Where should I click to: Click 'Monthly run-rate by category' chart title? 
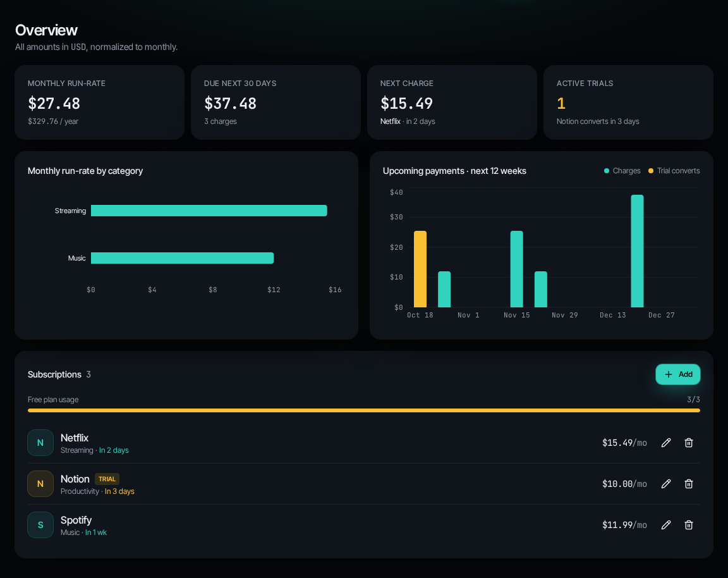pyautogui.click(x=85, y=171)
